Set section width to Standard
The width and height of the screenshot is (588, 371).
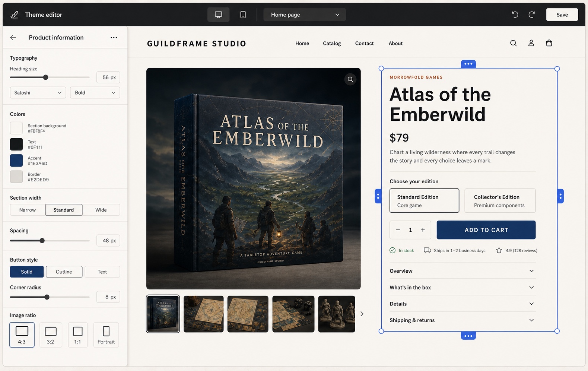(x=64, y=210)
